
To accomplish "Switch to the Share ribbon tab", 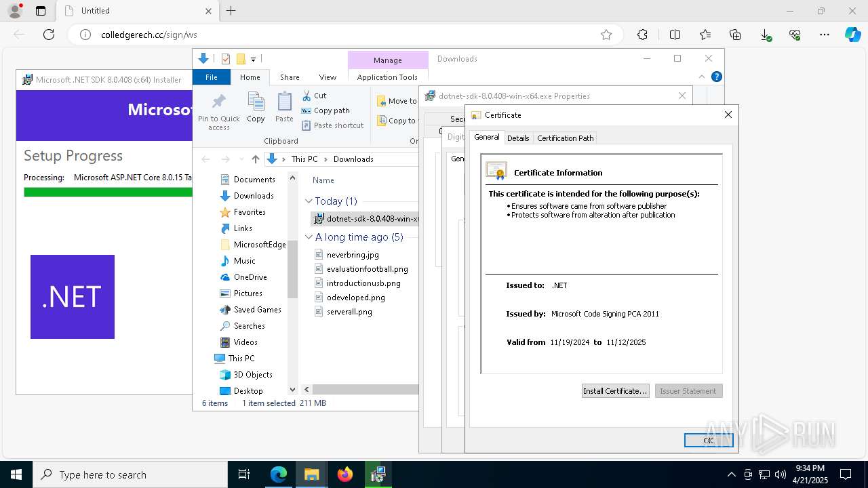I will point(290,77).
